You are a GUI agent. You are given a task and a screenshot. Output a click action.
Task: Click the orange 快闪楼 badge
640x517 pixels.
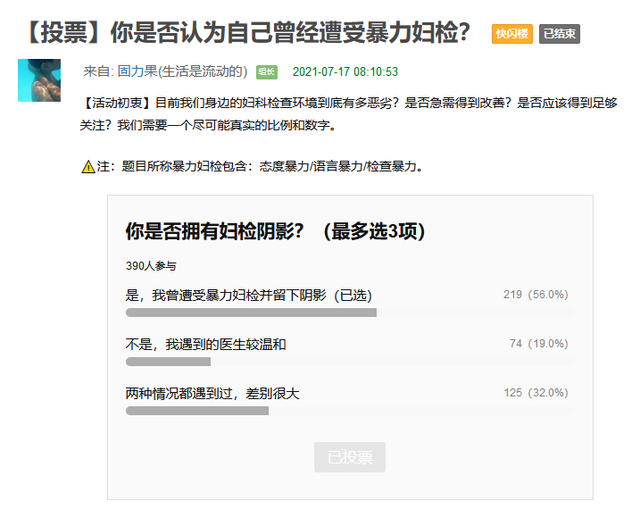click(512, 33)
